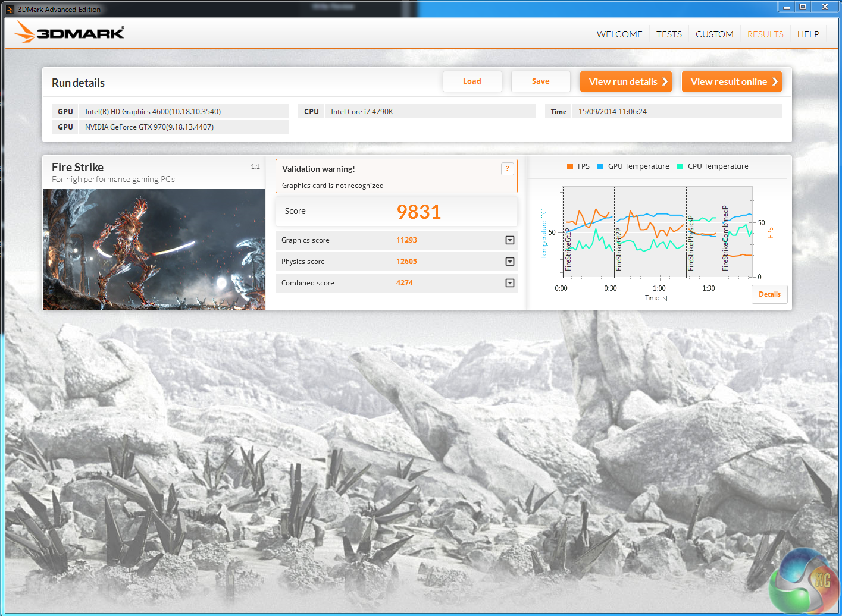Click the validation warning help question mark
The image size is (842, 616).
[507, 169]
